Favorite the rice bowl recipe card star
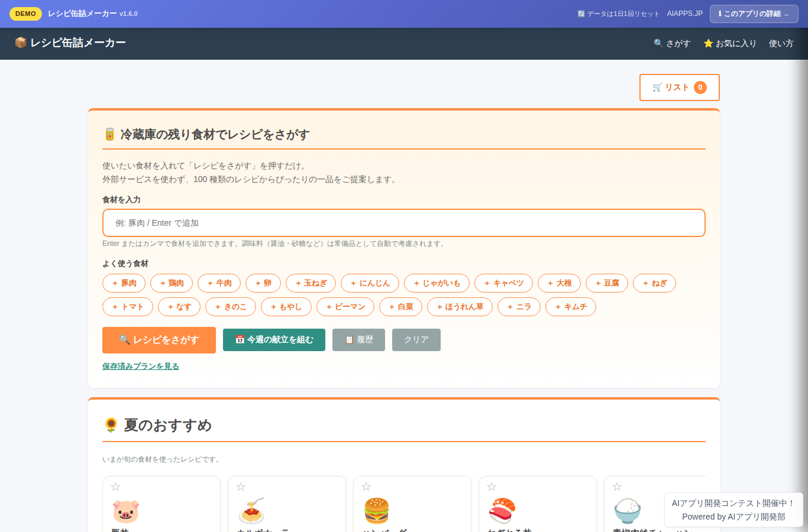 coord(617,486)
